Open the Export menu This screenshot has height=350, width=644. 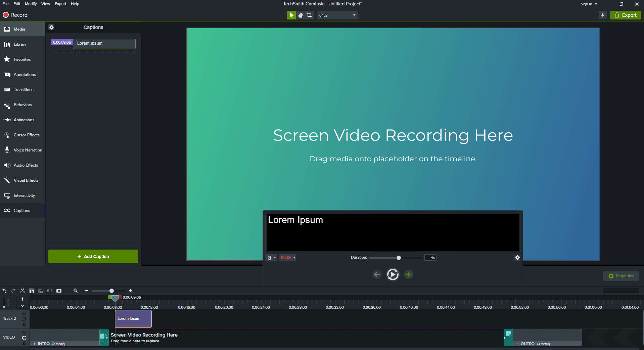click(x=60, y=4)
